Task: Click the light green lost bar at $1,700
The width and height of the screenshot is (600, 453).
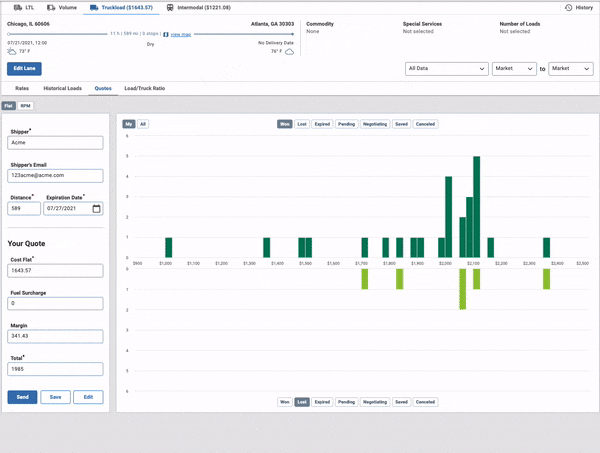Action: pyautogui.click(x=365, y=279)
